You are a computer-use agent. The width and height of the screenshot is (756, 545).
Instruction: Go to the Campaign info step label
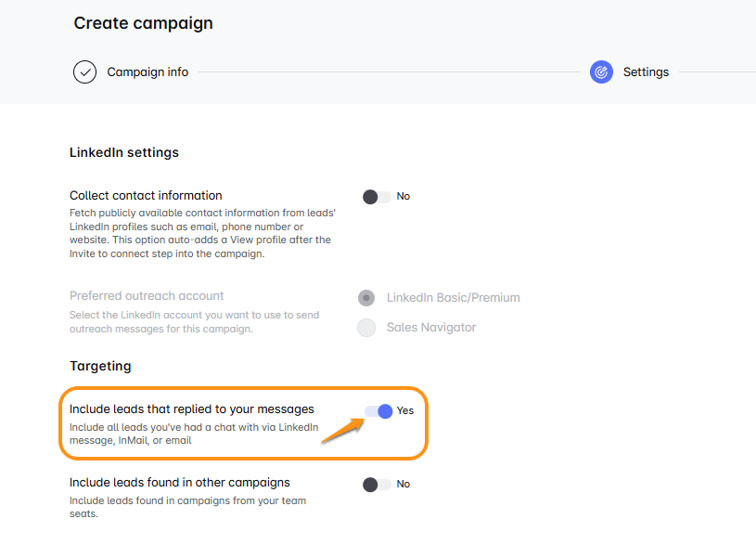(x=147, y=71)
